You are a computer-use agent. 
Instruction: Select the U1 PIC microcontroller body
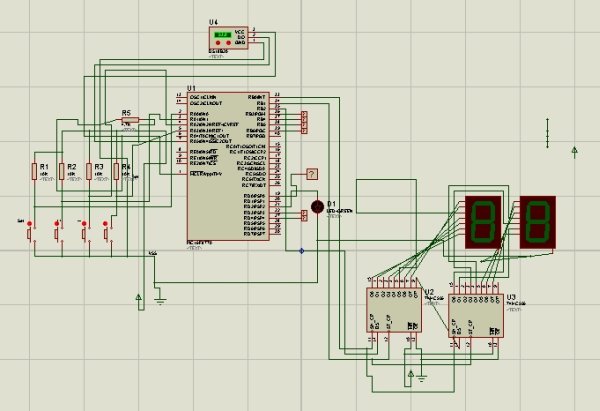(228, 166)
